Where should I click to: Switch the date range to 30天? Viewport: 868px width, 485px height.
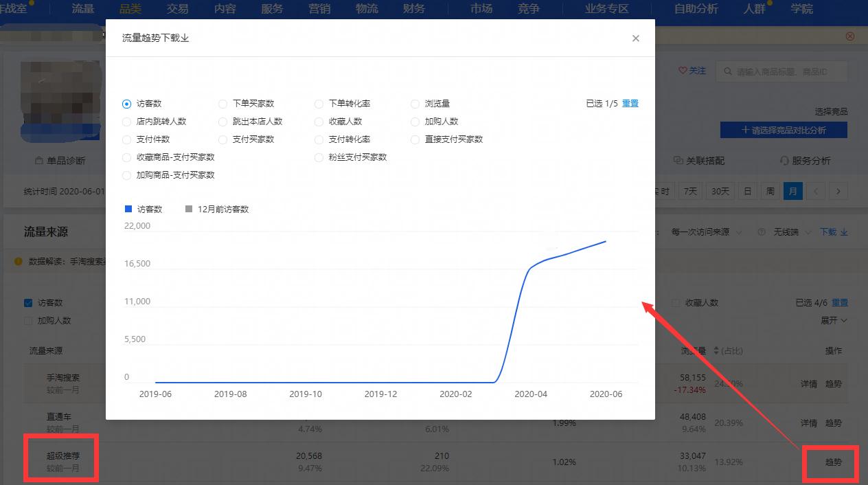point(720,191)
